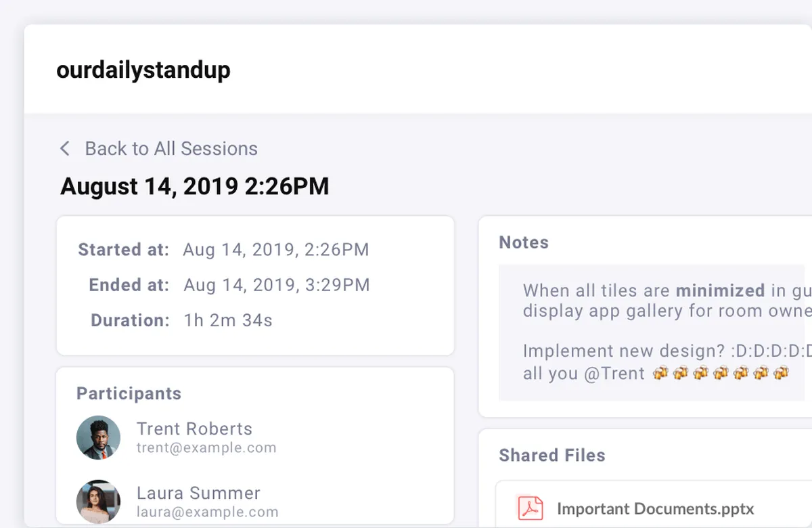Click the red PDF file icon
The height and width of the screenshot is (528, 812).
tap(531, 508)
